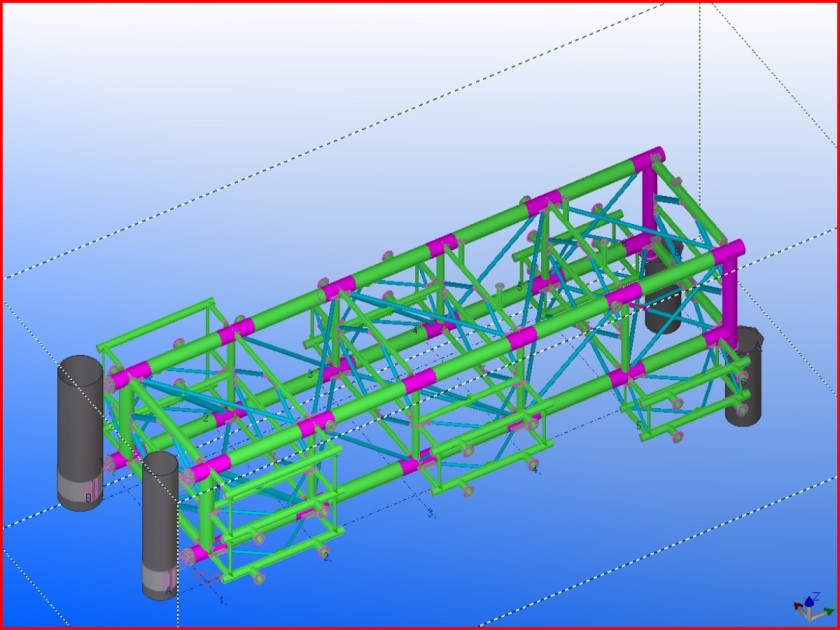Click grid label 1 near the bottom
Viewport: 840px width, 630px height.
coord(222,601)
